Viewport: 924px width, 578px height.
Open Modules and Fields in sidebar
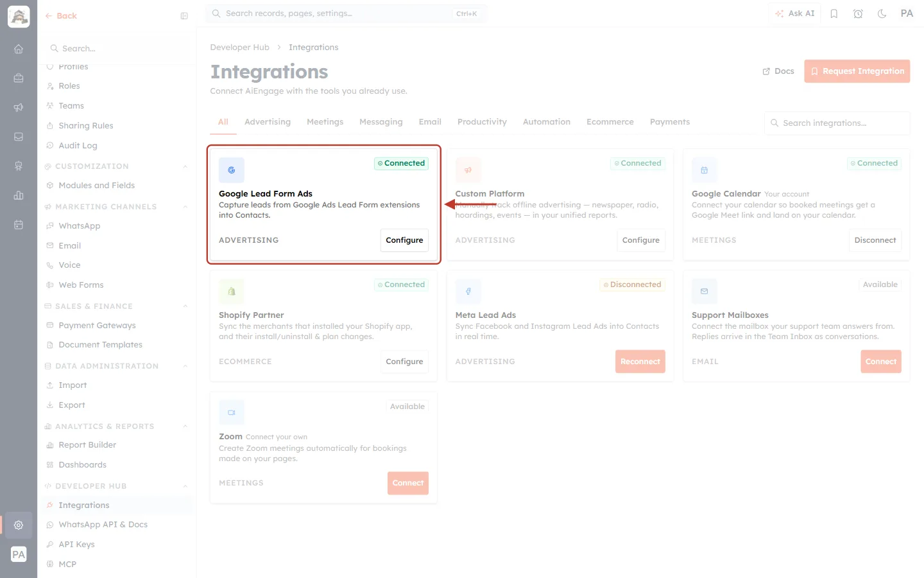[x=96, y=186]
